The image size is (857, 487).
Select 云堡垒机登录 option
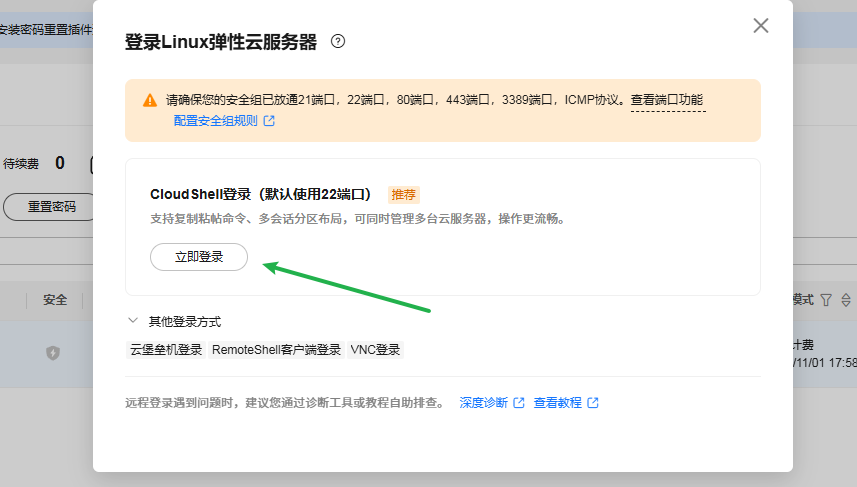click(166, 350)
